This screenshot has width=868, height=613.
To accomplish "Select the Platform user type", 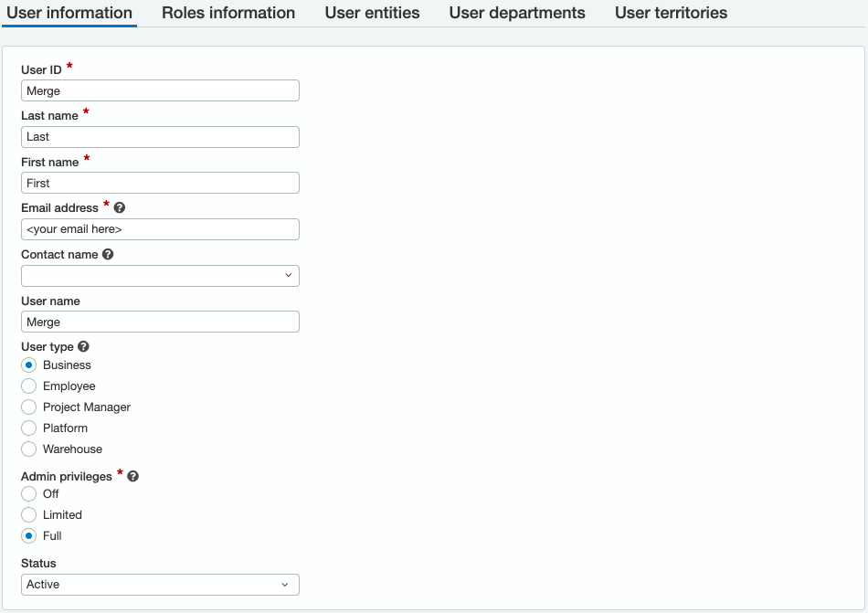I will (x=29, y=428).
